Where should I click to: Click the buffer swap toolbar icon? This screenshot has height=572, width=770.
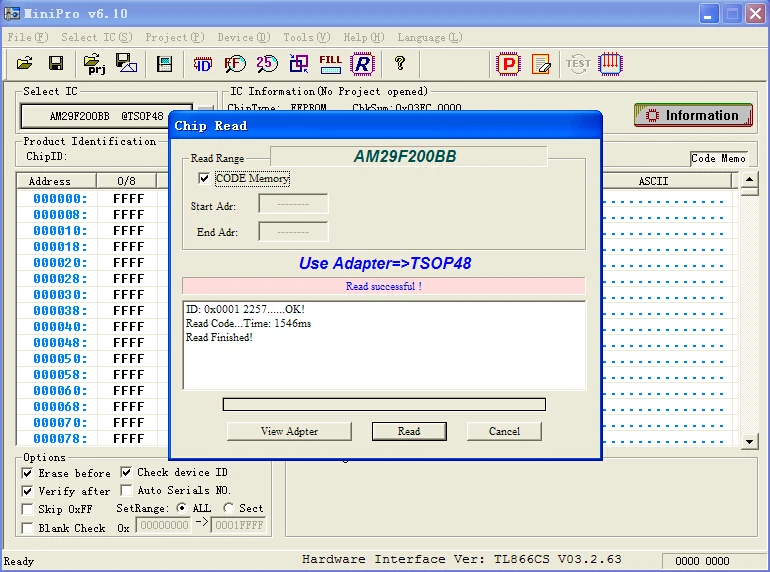pos(299,64)
